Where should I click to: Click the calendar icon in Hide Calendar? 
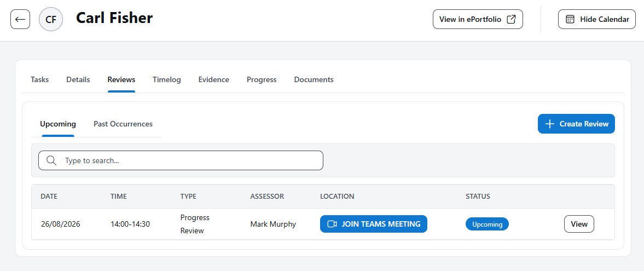tap(570, 19)
